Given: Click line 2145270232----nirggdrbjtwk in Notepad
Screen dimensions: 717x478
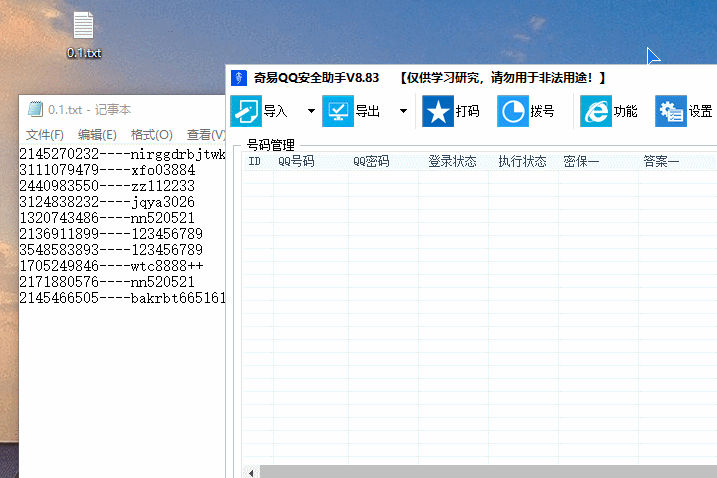Looking at the screenshot, I should point(122,154).
